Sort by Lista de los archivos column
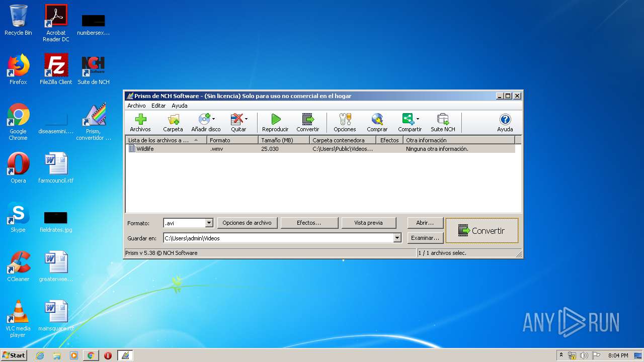The image size is (644, 362). click(166, 140)
